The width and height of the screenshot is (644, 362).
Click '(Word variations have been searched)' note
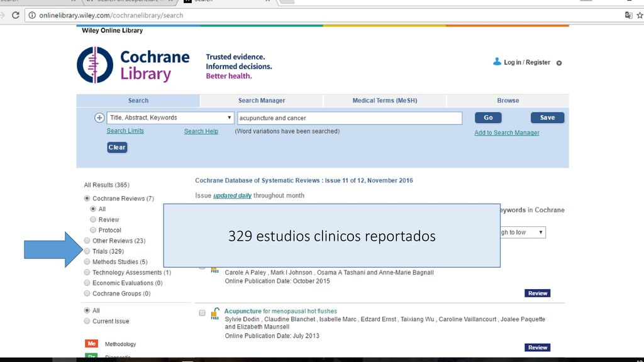pos(287,131)
